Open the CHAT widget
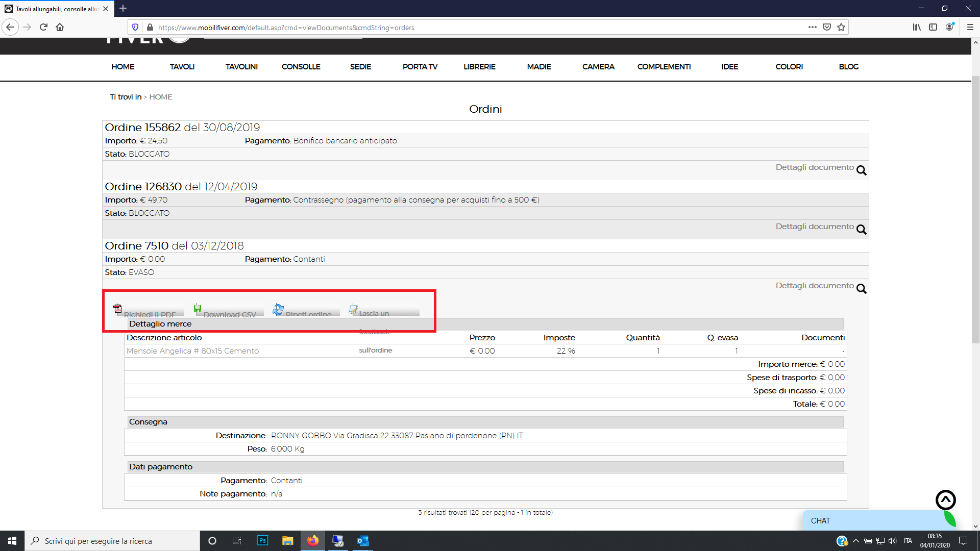The image size is (980, 551). click(821, 521)
